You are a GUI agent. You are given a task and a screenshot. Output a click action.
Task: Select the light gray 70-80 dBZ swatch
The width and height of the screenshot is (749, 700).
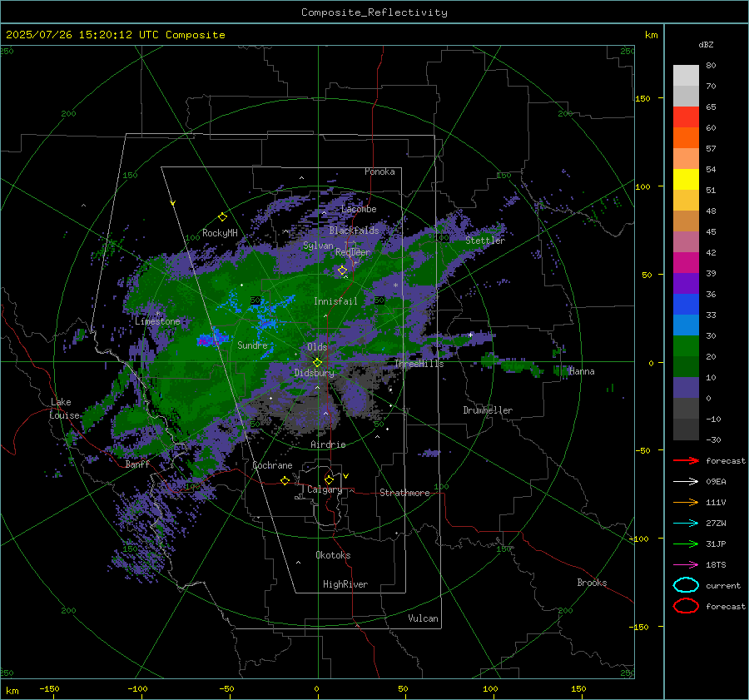point(686,75)
